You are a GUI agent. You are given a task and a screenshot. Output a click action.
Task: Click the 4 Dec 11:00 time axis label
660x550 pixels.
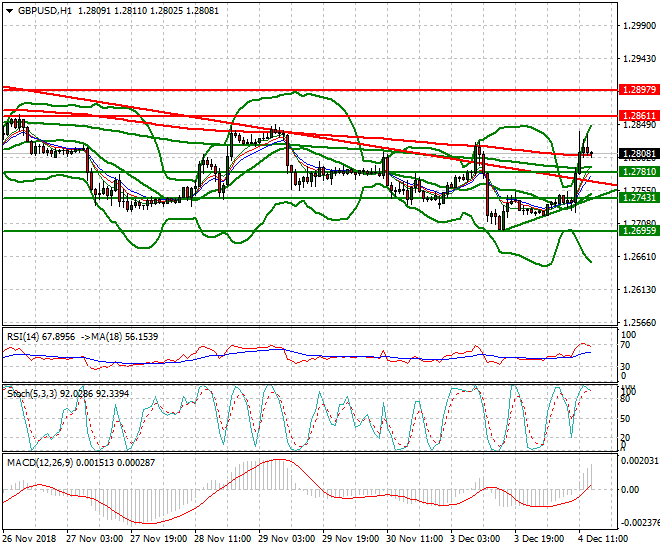604,539
